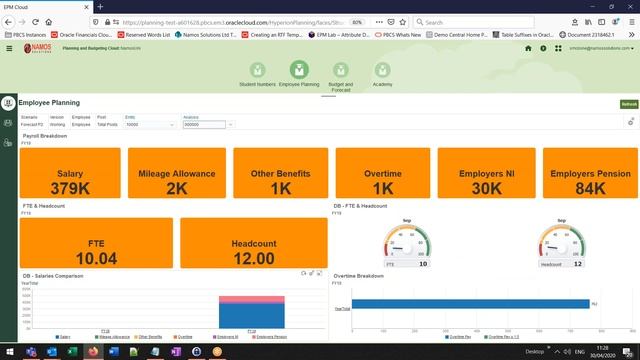Show hidden system tray icons
Viewport: 640px width, 360px height.
coord(557,351)
